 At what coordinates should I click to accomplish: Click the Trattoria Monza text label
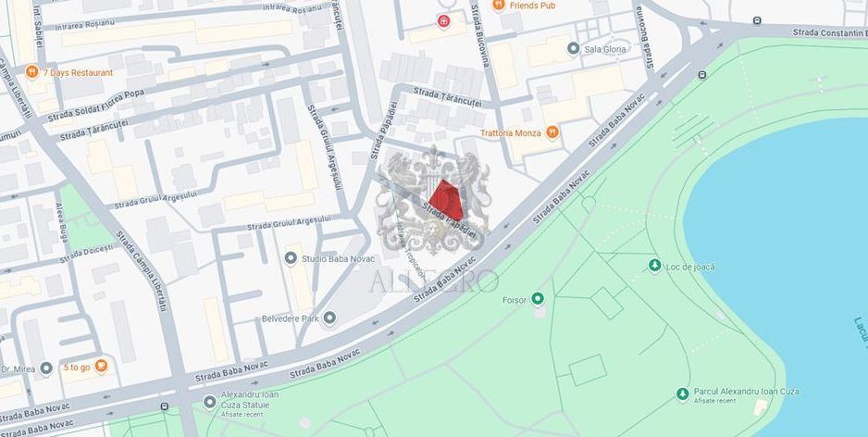tap(511, 133)
